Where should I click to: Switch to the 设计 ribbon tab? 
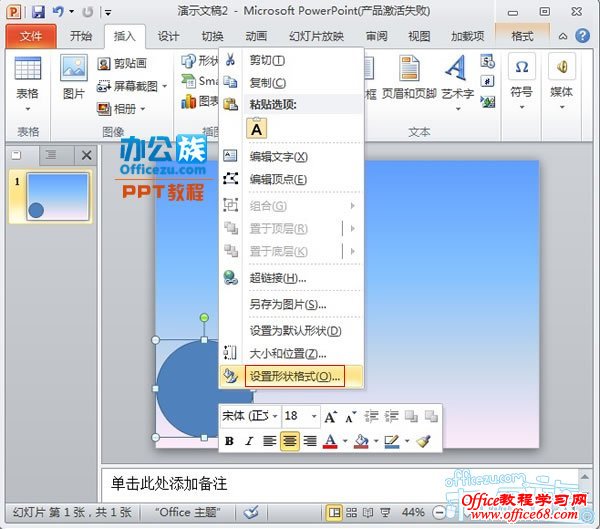click(x=168, y=36)
